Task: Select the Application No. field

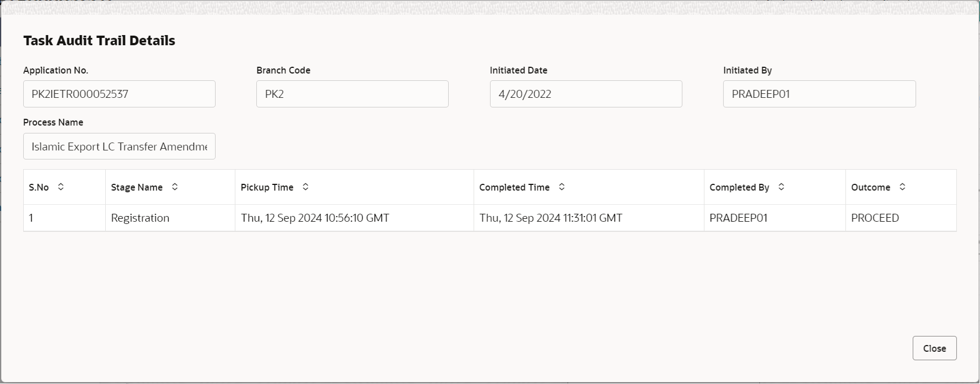Action: point(119,94)
